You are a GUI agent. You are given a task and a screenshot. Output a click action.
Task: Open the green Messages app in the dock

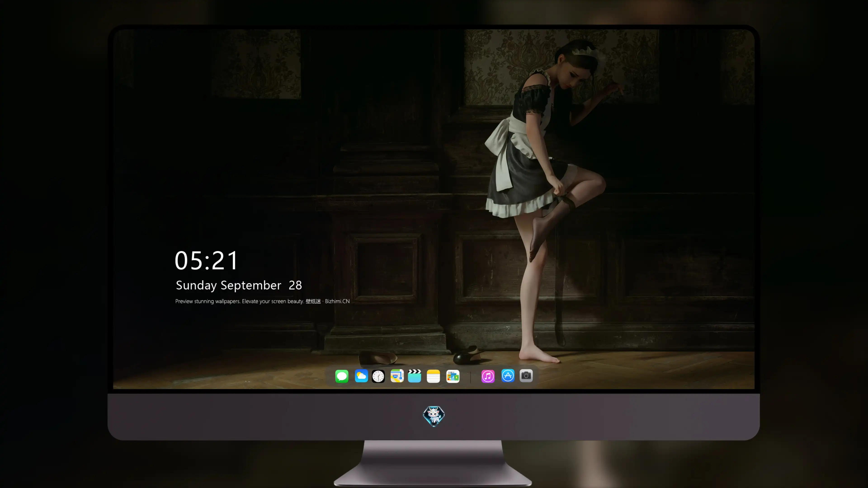342,376
